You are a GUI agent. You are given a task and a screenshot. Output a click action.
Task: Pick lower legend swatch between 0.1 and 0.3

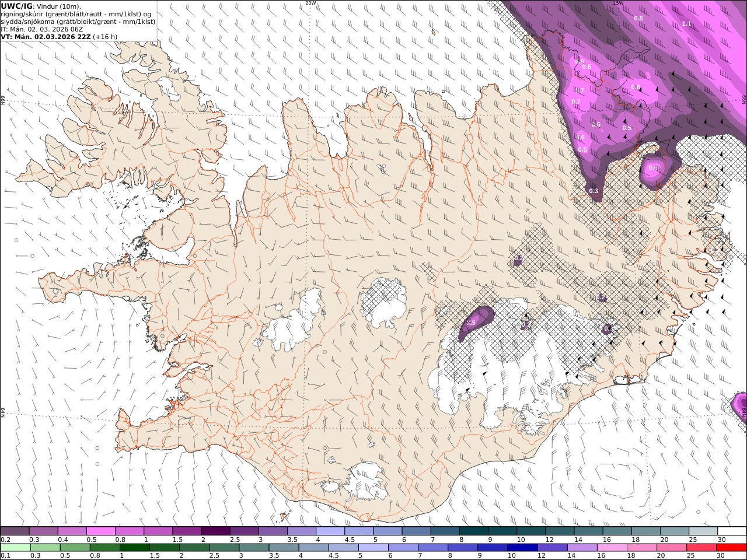click(15, 547)
